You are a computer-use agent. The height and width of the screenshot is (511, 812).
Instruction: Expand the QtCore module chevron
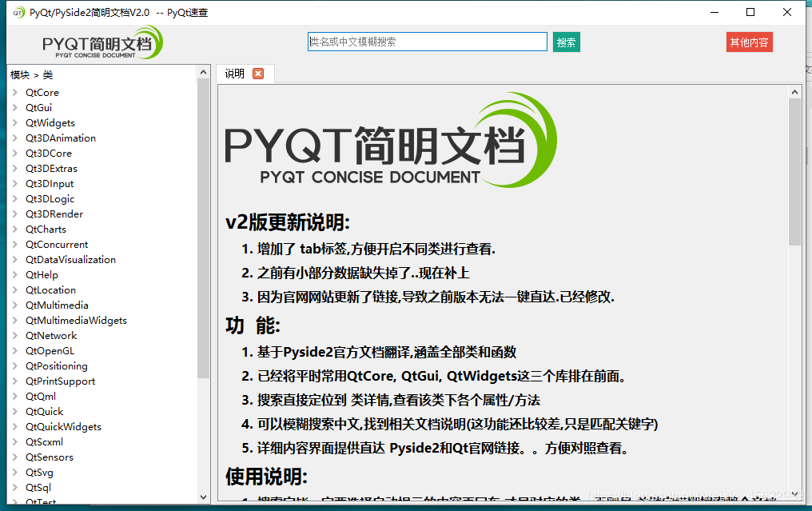coord(15,92)
